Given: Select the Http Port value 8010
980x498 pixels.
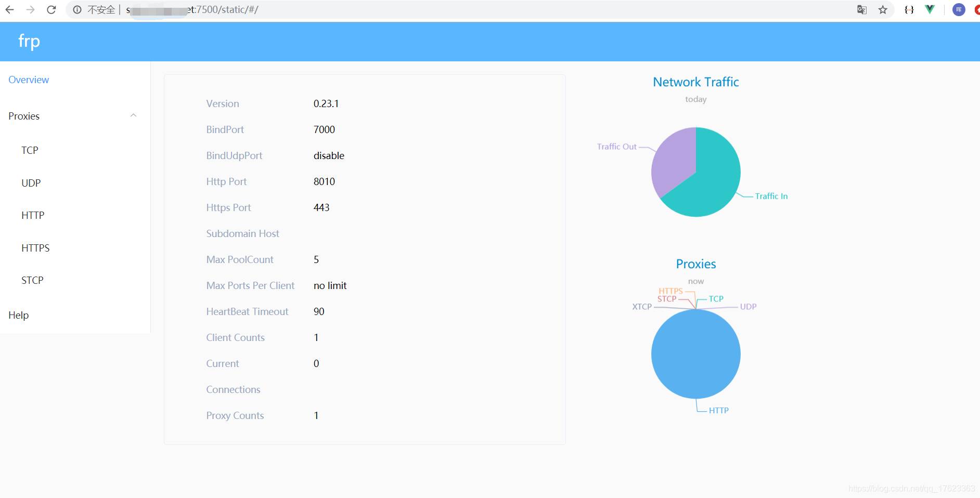Looking at the screenshot, I should point(324,181).
